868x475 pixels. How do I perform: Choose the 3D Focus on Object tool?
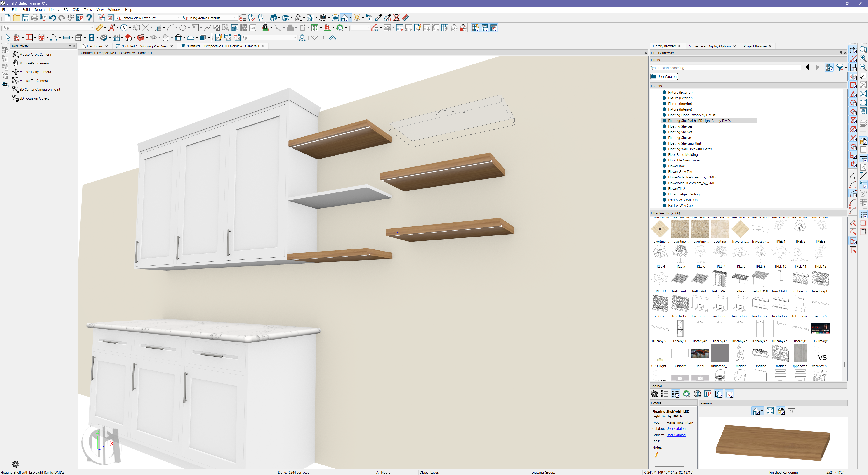[x=34, y=98]
